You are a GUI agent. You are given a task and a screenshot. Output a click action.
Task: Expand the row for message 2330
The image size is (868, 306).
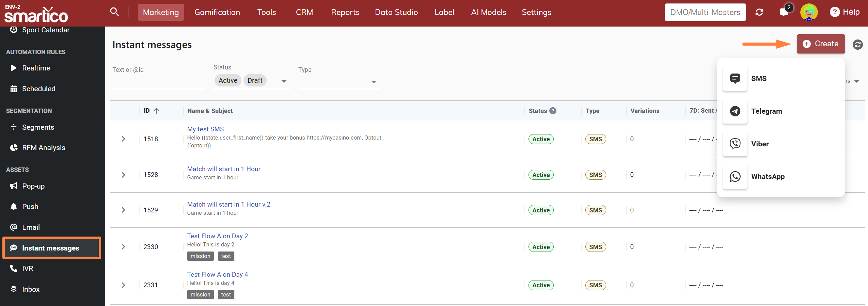click(123, 247)
